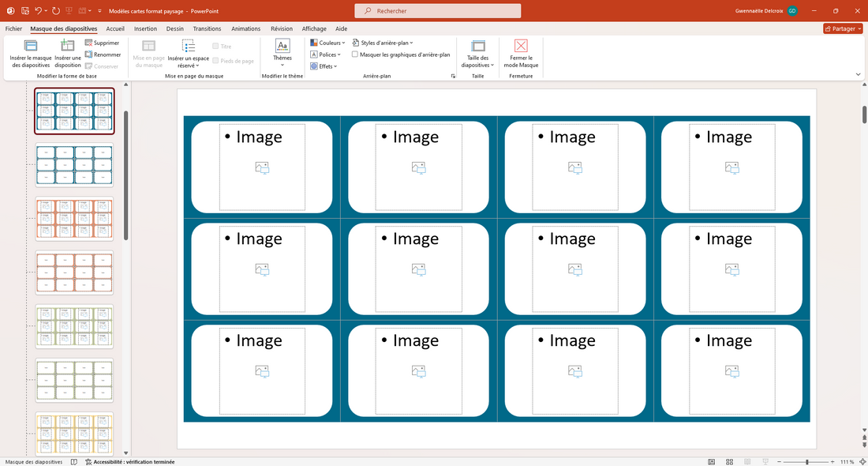Click the thumbnail pane scrollbar
This screenshot has width=868, height=466.
pos(125,175)
